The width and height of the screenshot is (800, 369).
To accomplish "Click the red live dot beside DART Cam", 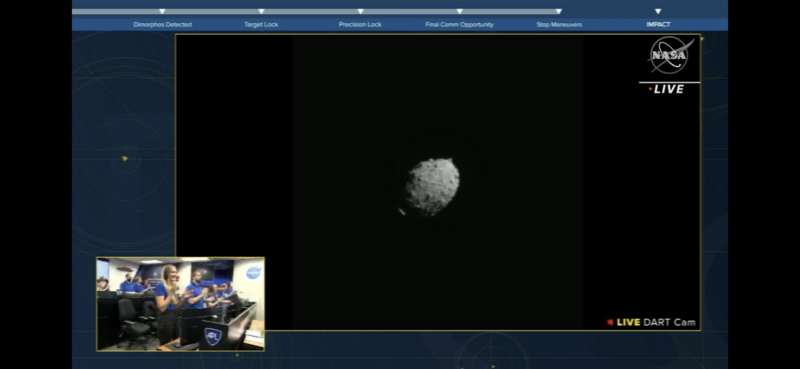I will [x=610, y=323].
